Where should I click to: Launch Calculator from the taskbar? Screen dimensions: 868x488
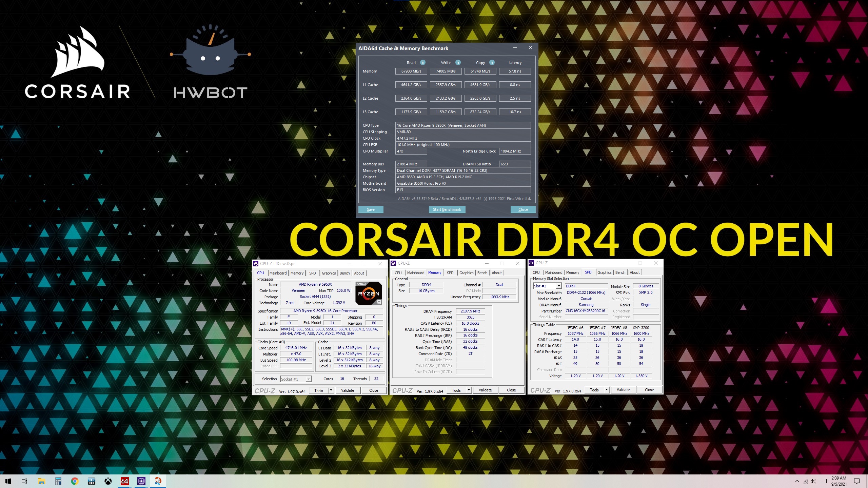coord(58,481)
